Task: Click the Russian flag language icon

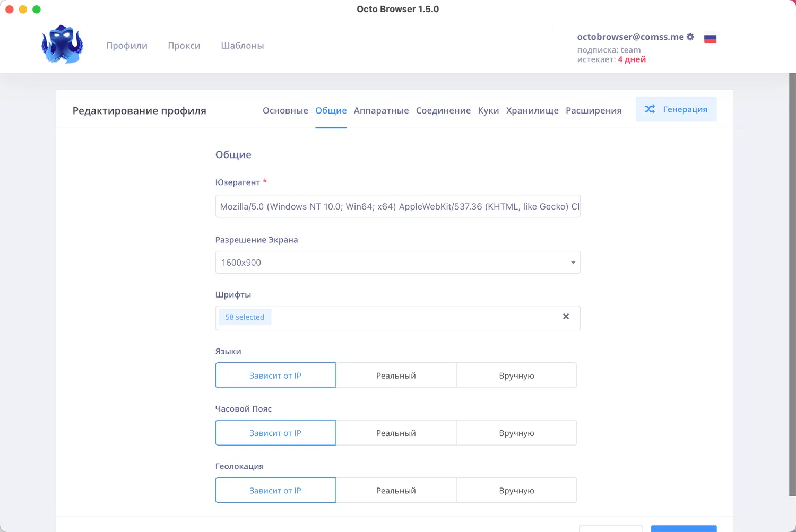Action: [x=710, y=38]
